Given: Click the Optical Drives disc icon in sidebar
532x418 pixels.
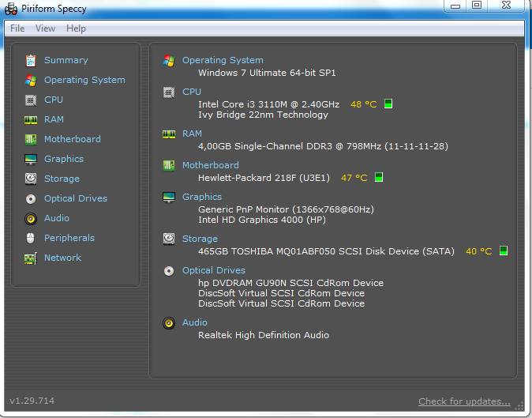Looking at the screenshot, I should click(x=31, y=198).
